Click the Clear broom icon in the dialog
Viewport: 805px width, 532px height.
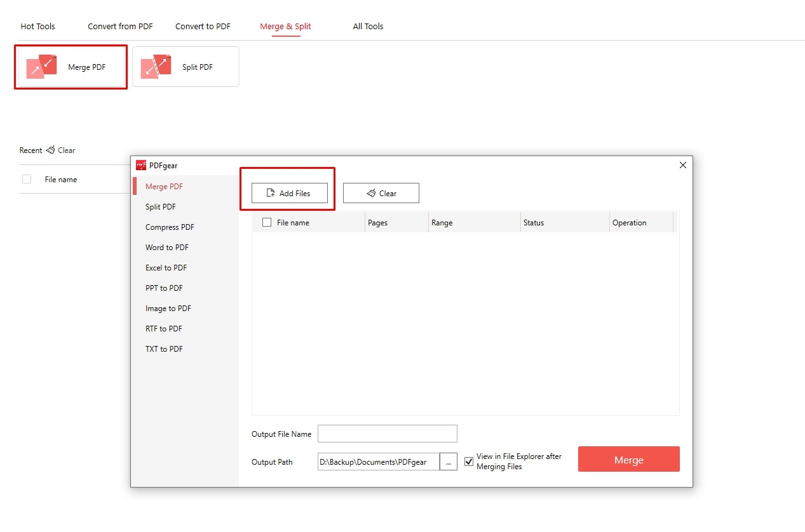[370, 193]
